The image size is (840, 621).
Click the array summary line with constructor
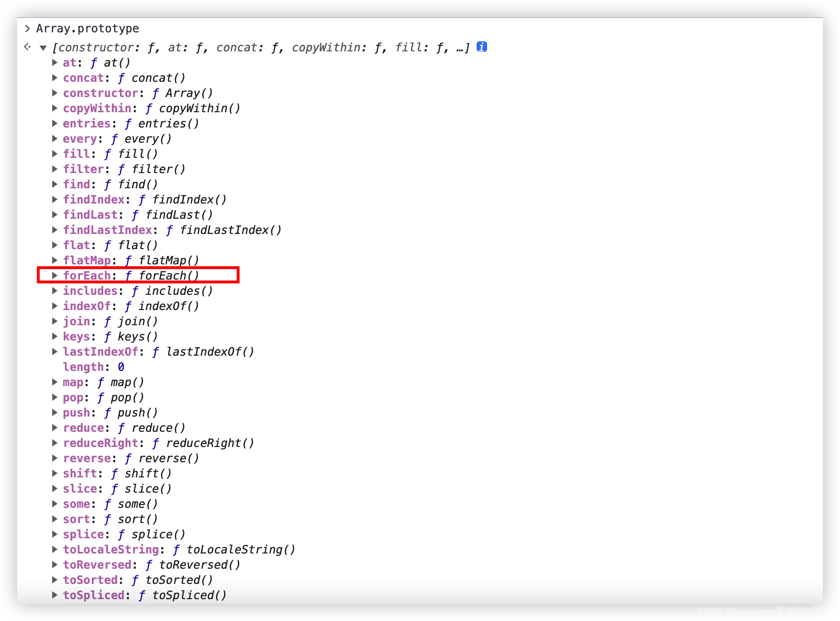(261, 48)
